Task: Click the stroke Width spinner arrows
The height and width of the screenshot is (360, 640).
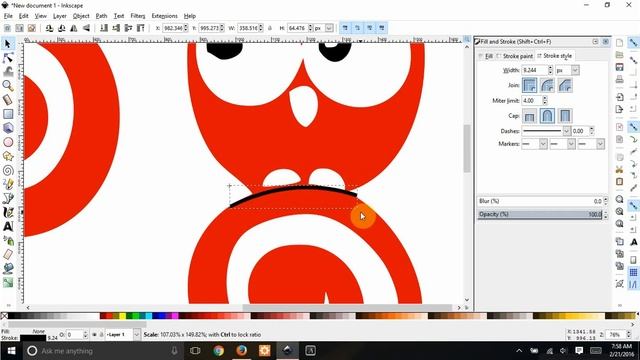Action: tap(550, 70)
